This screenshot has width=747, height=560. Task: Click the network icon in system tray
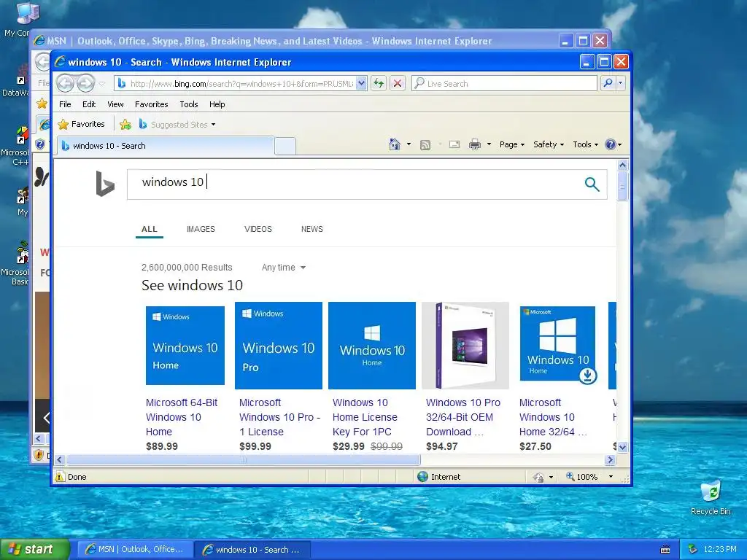pos(693,549)
